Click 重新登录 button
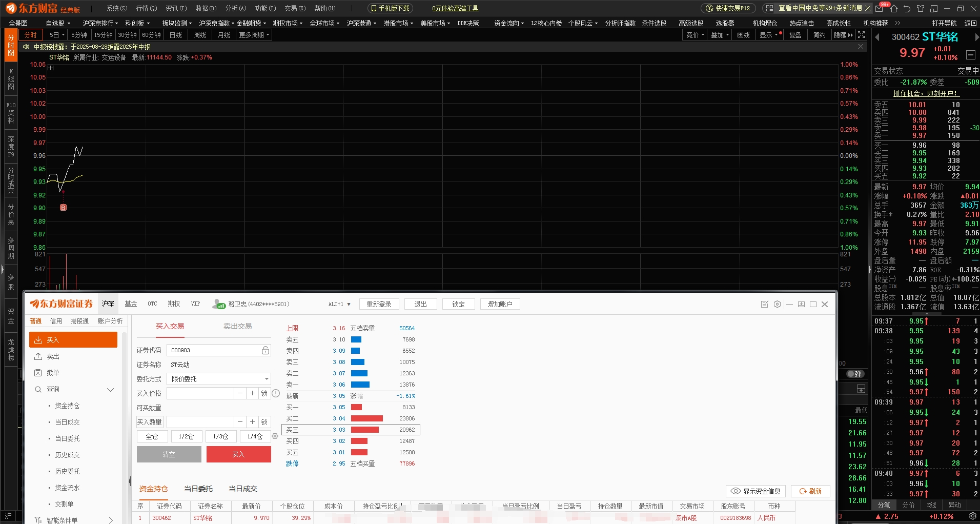The height and width of the screenshot is (524, 980). click(379, 304)
